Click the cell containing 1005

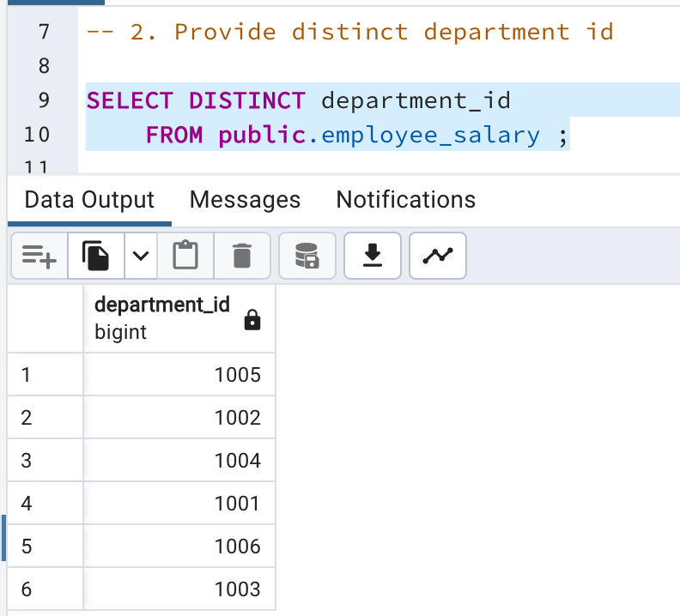point(180,375)
